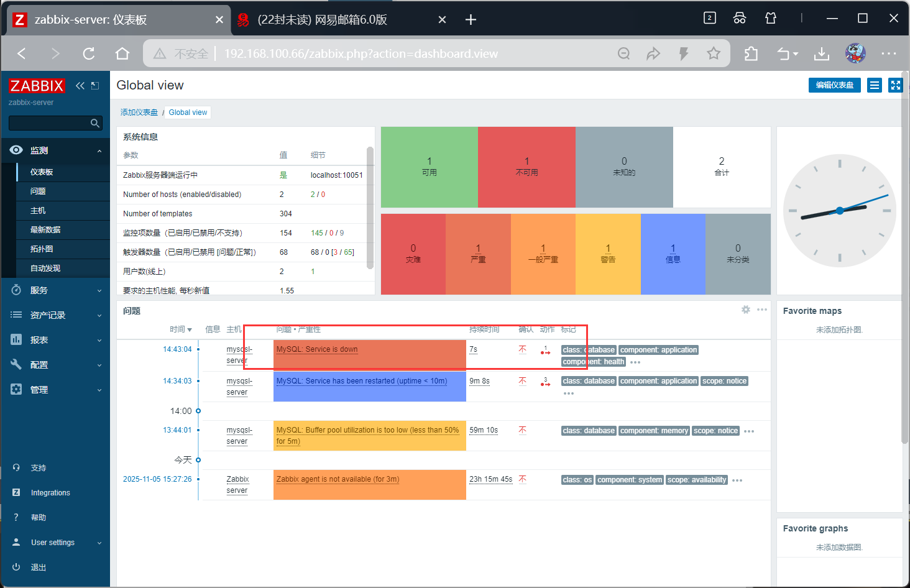Click the search magnifier icon in sidebar
This screenshot has height=588, width=910.
click(94, 123)
